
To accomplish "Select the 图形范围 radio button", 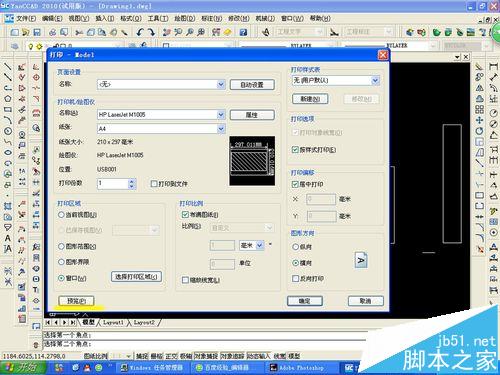I will (61, 246).
